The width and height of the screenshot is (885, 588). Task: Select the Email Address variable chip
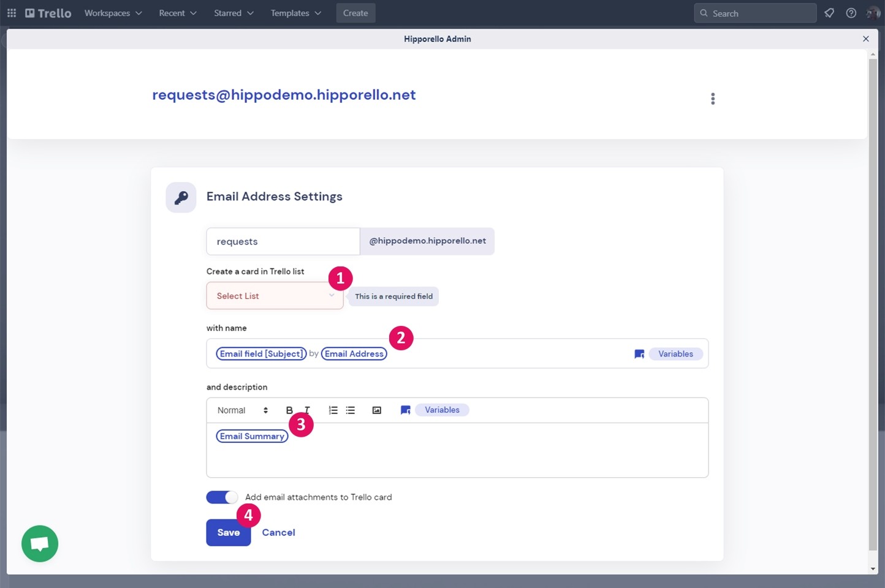click(x=354, y=354)
